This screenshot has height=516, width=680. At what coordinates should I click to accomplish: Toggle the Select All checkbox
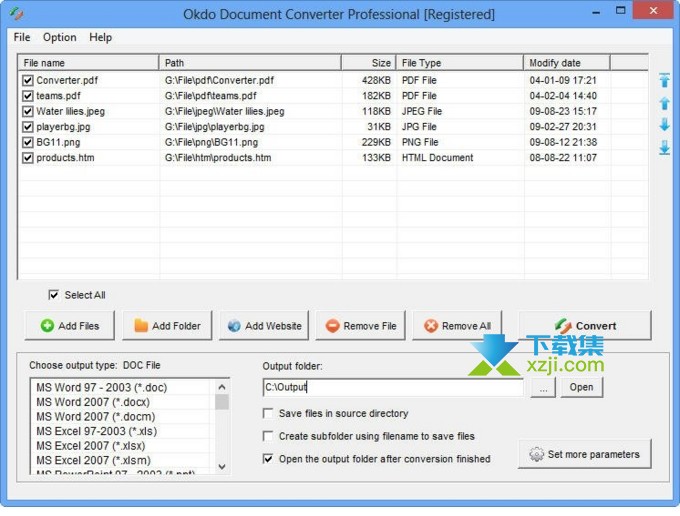tap(53, 295)
